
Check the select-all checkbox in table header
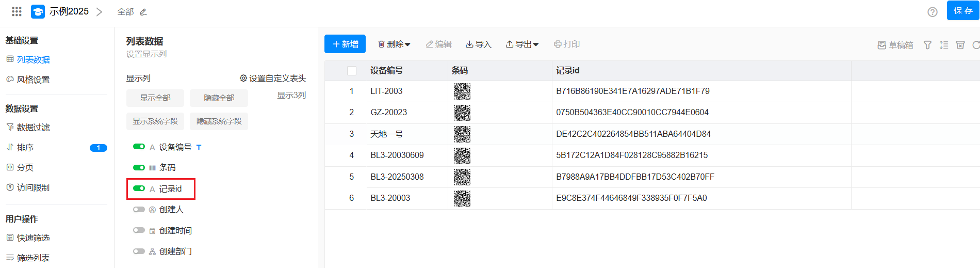[x=352, y=71]
